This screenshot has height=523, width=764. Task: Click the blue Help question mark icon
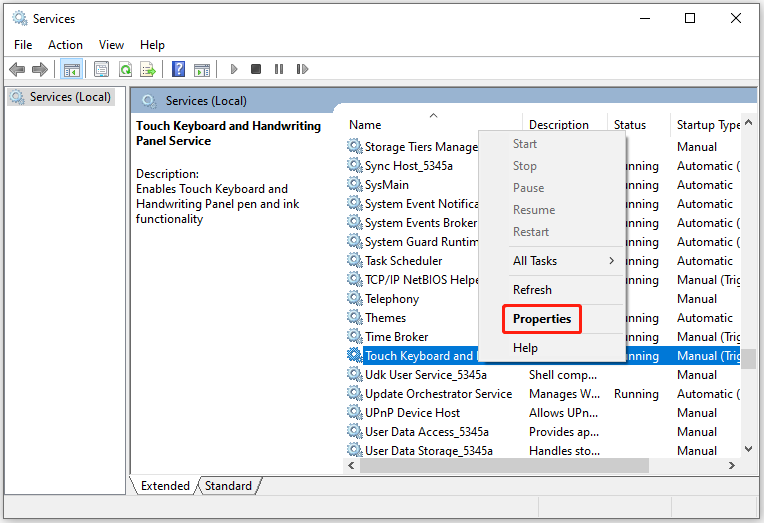(179, 69)
